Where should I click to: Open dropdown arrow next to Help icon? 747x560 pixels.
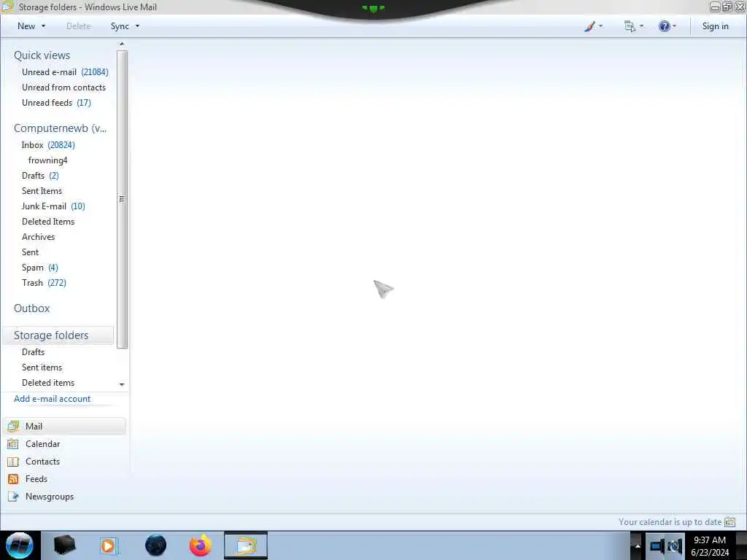pos(674,26)
